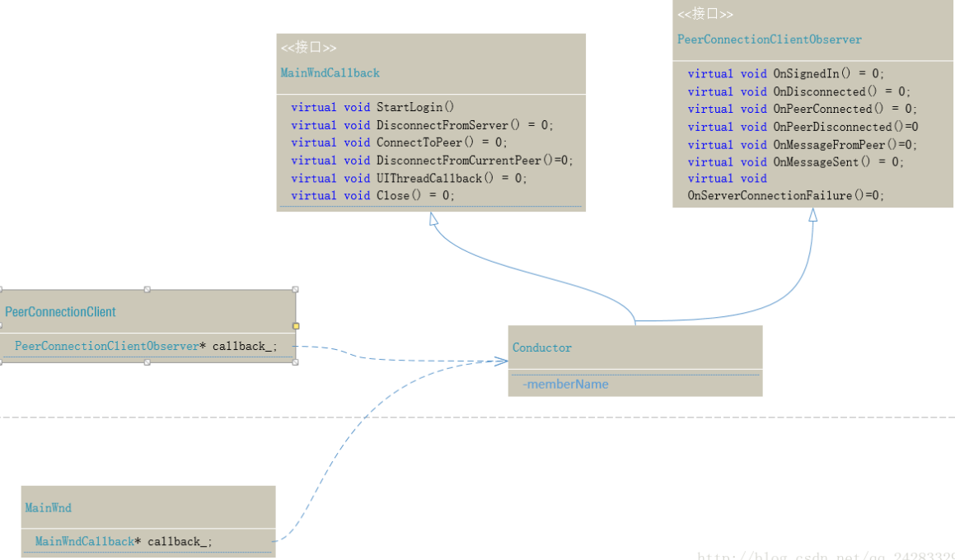Screen dimensions: 955x560
Task: Click the yellow selection handle on PeerConnectionClient
Action: point(296,326)
